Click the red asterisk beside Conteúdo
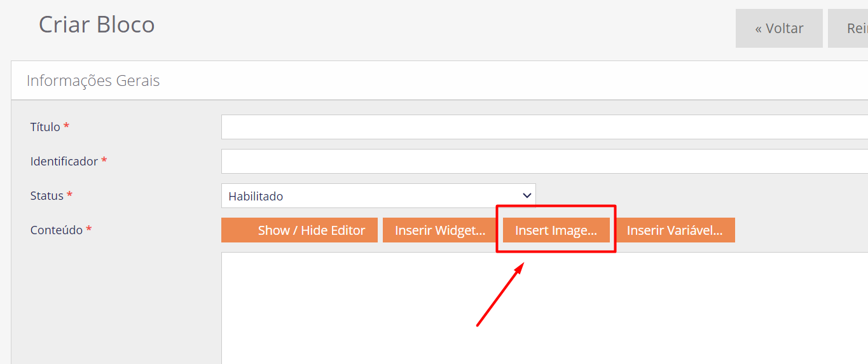 (89, 229)
